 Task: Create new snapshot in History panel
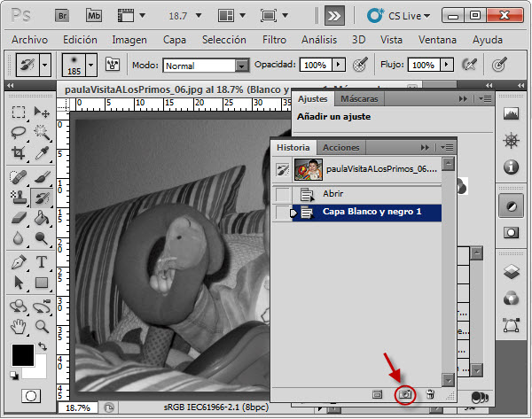pyautogui.click(x=405, y=394)
